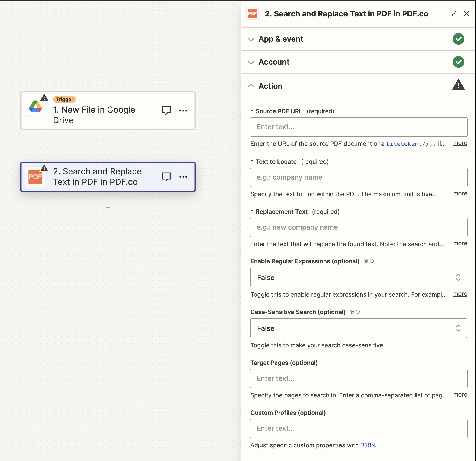Viewport: 476px width, 461px height.
Task: Open the Enable Regular Expressions False dropdown
Action: [358, 277]
